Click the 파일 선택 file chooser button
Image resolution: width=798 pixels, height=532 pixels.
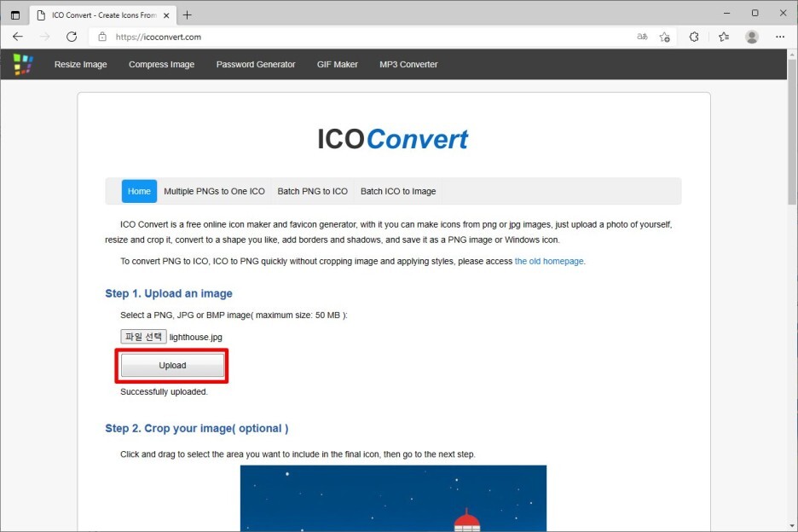tap(143, 337)
